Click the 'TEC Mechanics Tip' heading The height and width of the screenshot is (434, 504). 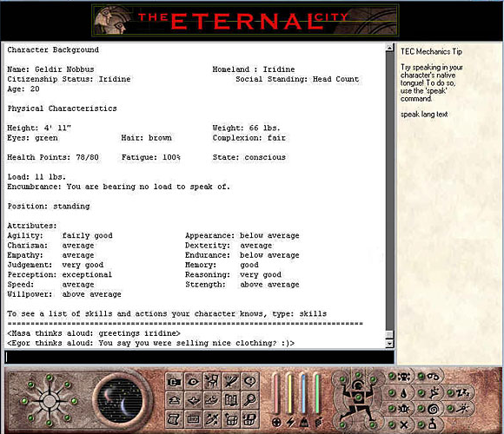[431, 51]
